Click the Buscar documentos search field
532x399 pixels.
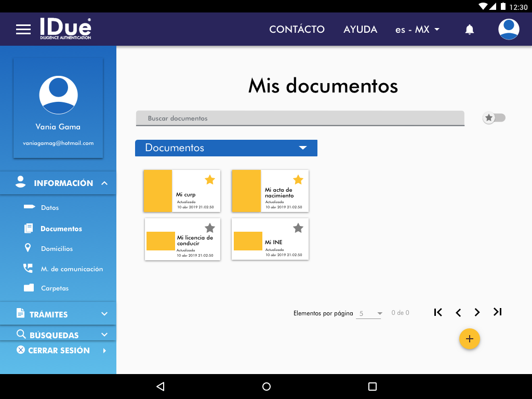(x=300, y=118)
